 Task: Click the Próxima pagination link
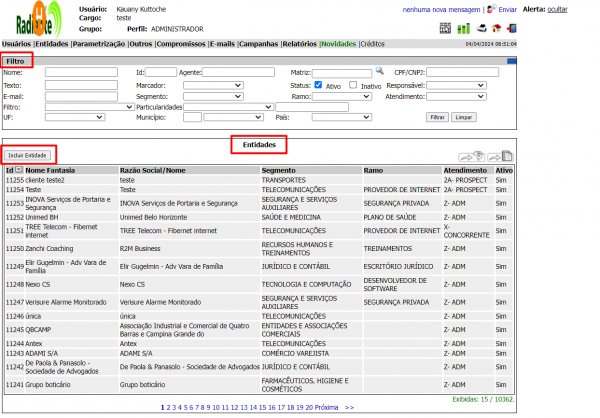(328, 408)
